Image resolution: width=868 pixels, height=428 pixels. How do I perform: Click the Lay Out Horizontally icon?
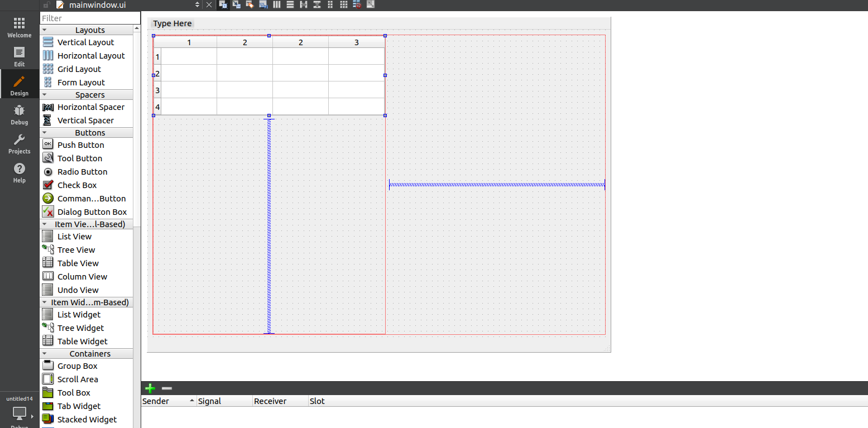point(276,4)
